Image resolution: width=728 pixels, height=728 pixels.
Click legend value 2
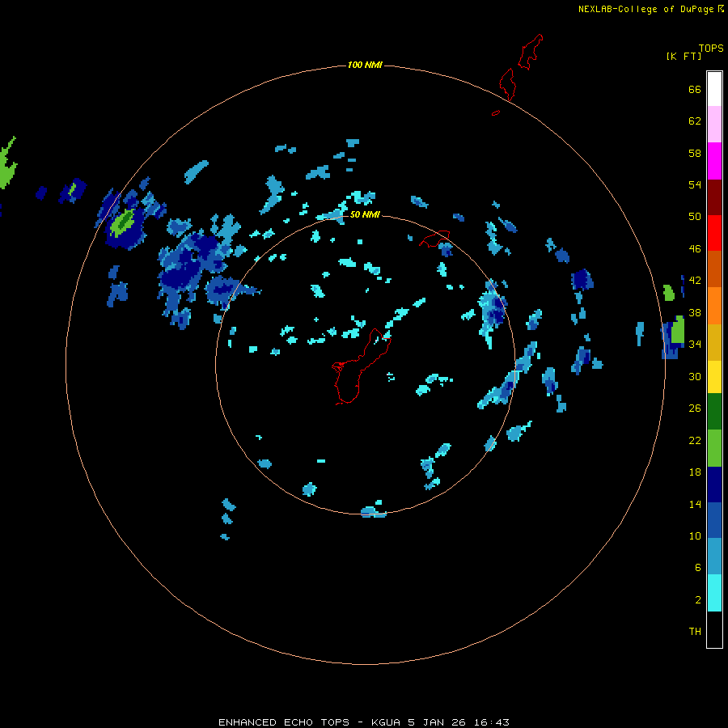pyautogui.click(x=697, y=600)
